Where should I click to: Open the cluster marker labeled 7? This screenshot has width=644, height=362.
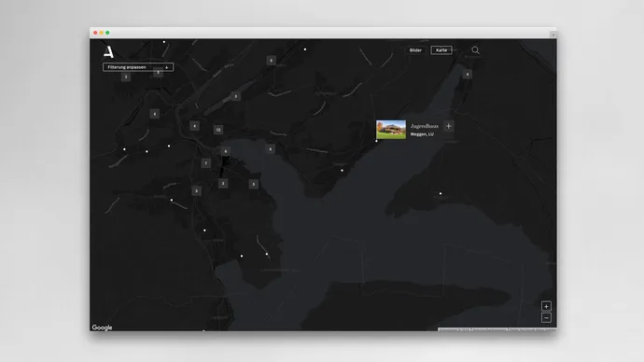point(205,163)
